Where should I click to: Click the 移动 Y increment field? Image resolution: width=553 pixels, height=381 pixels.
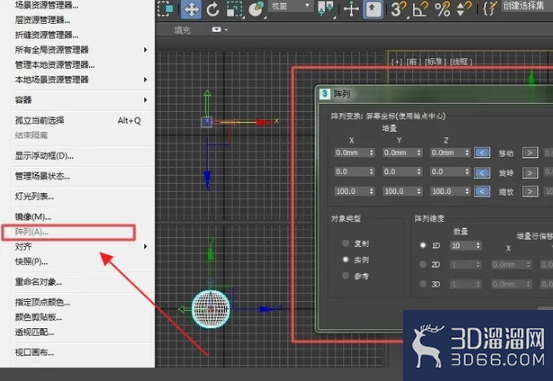402,152
